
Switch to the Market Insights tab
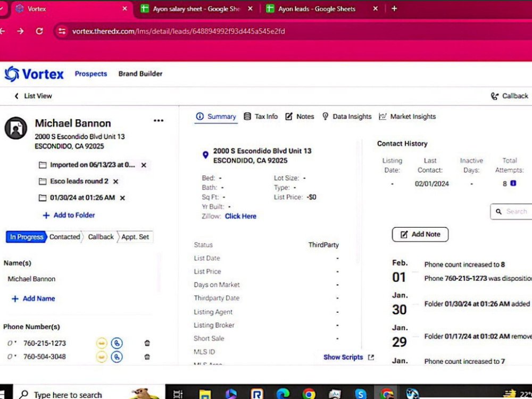tap(407, 117)
